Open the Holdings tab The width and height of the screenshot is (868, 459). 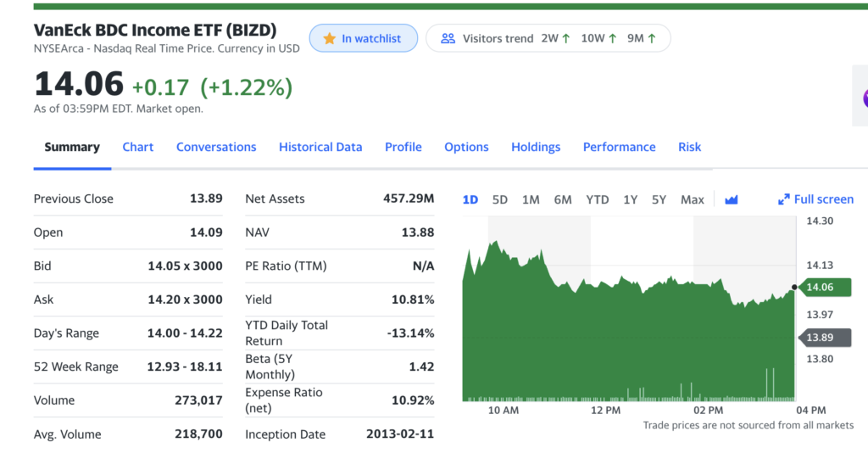click(x=536, y=147)
